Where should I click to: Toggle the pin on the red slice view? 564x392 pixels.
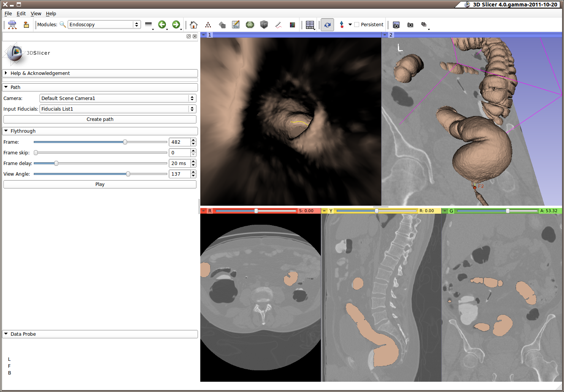204,211
